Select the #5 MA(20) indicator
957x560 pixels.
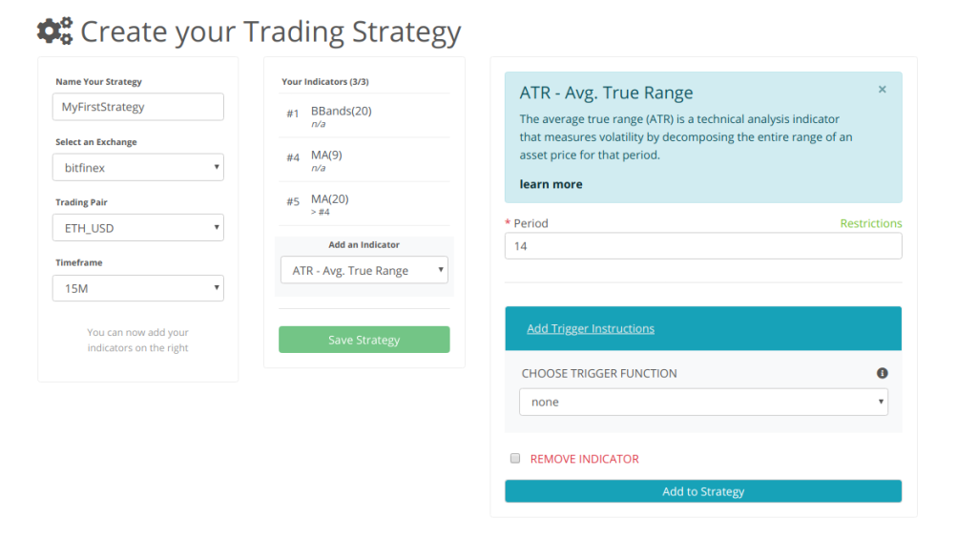[364, 204]
